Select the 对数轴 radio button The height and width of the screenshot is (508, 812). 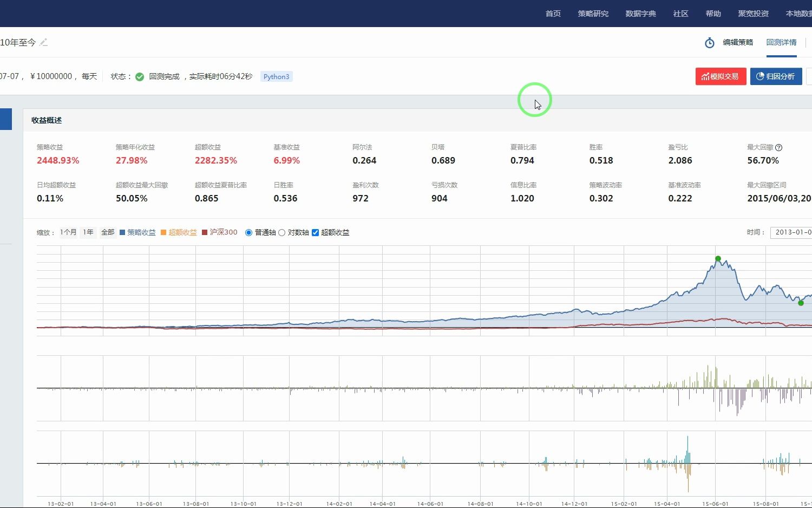[281, 232]
